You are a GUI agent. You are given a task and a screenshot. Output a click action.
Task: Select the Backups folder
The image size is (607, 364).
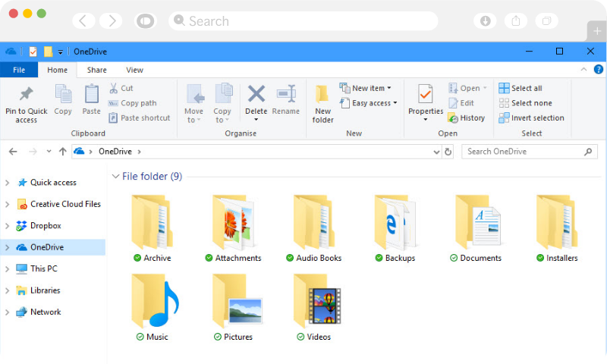click(x=395, y=228)
